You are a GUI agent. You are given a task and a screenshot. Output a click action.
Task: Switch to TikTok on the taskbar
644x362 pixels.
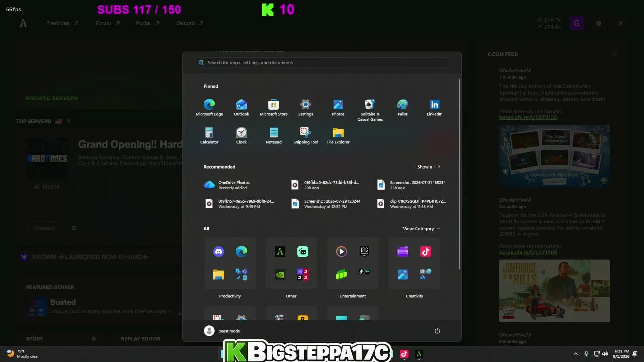tap(404, 354)
